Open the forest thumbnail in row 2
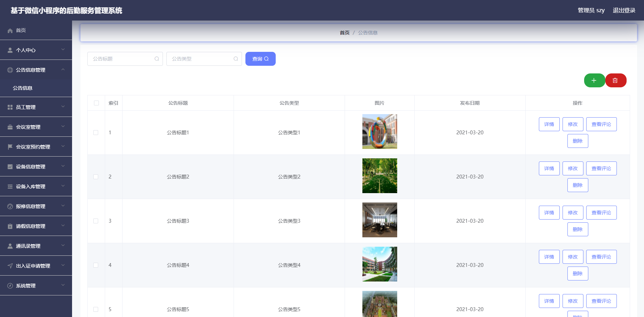Viewport: 644px width, 317px height. pyautogui.click(x=380, y=176)
